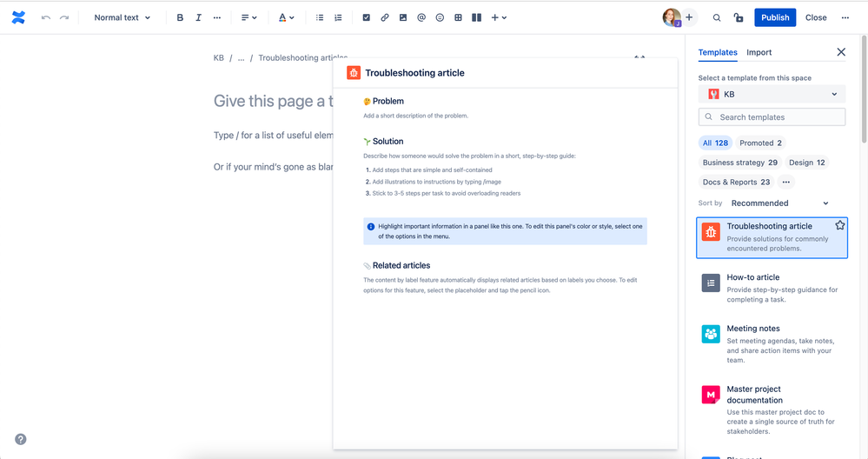Open the help question mark icon
This screenshot has width=868, height=459.
[x=21, y=439]
